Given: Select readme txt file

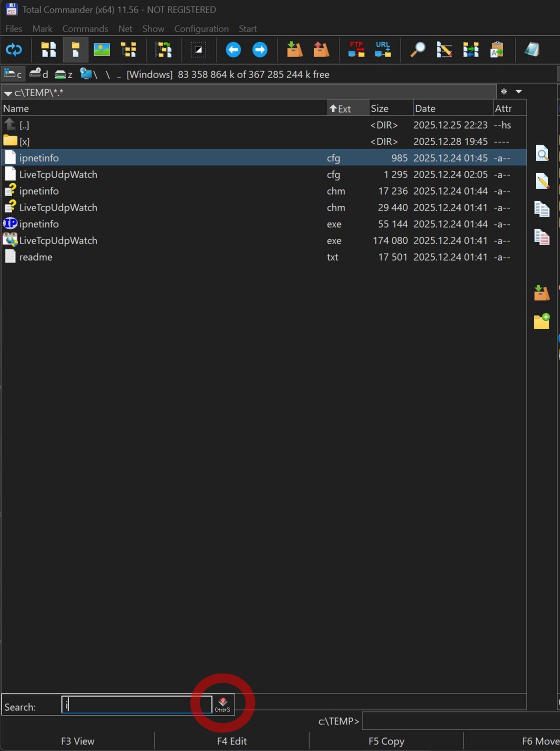Looking at the screenshot, I should tap(264, 257).
